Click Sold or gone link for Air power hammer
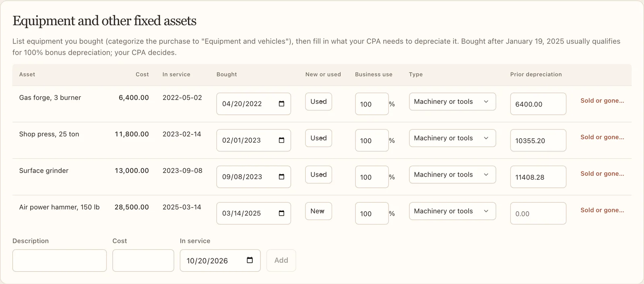Viewport: 644px width, 284px height. point(602,210)
